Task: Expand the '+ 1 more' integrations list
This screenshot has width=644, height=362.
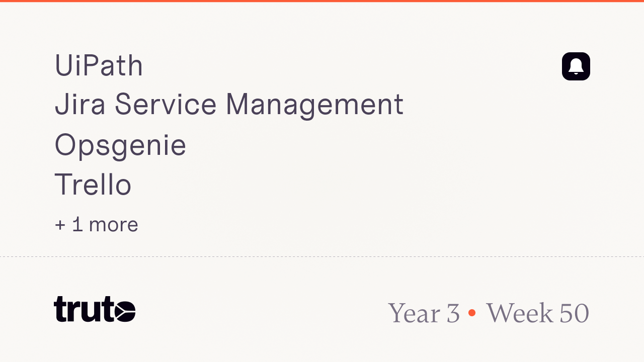Action: coord(96,224)
